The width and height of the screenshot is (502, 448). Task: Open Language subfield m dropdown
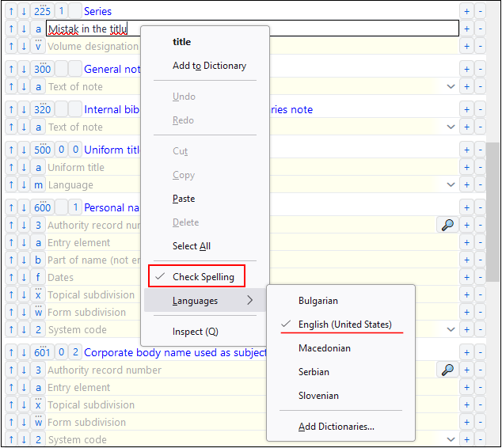tap(451, 184)
